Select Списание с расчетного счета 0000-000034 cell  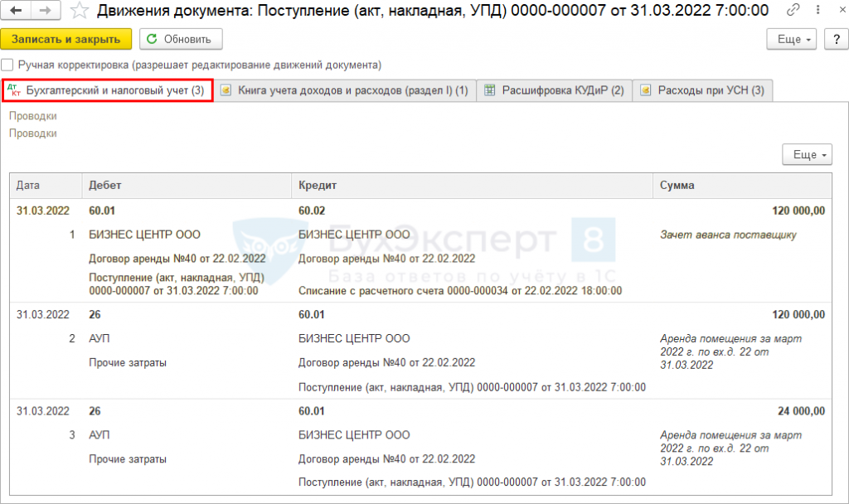click(x=460, y=291)
